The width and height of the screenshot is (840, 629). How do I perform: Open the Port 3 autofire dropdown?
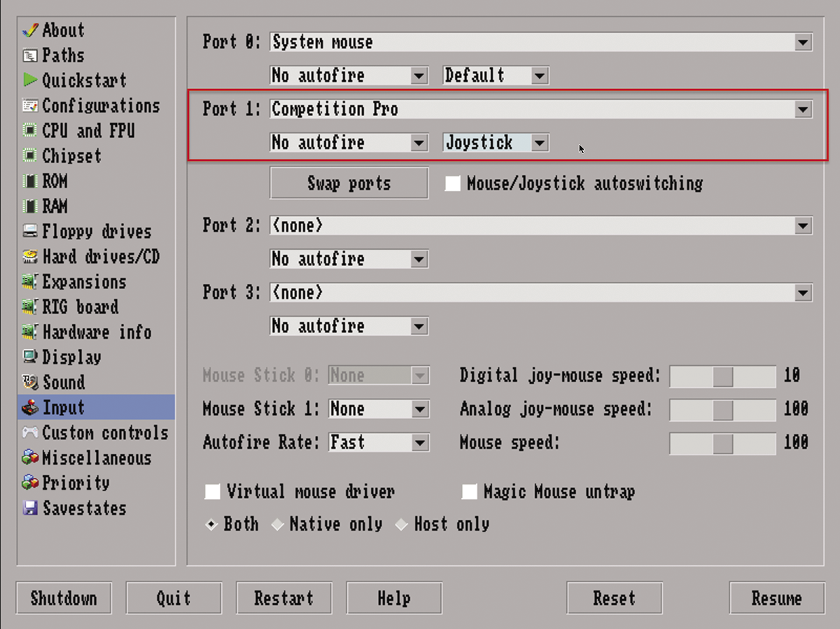(349, 326)
